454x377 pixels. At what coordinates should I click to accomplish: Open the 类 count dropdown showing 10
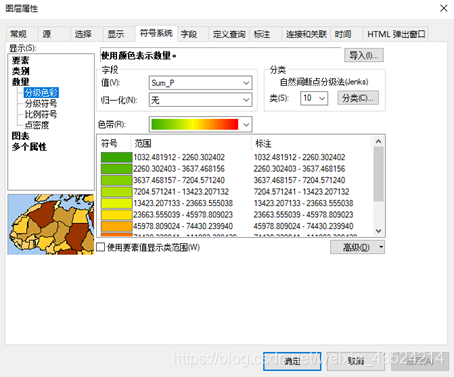(314, 98)
